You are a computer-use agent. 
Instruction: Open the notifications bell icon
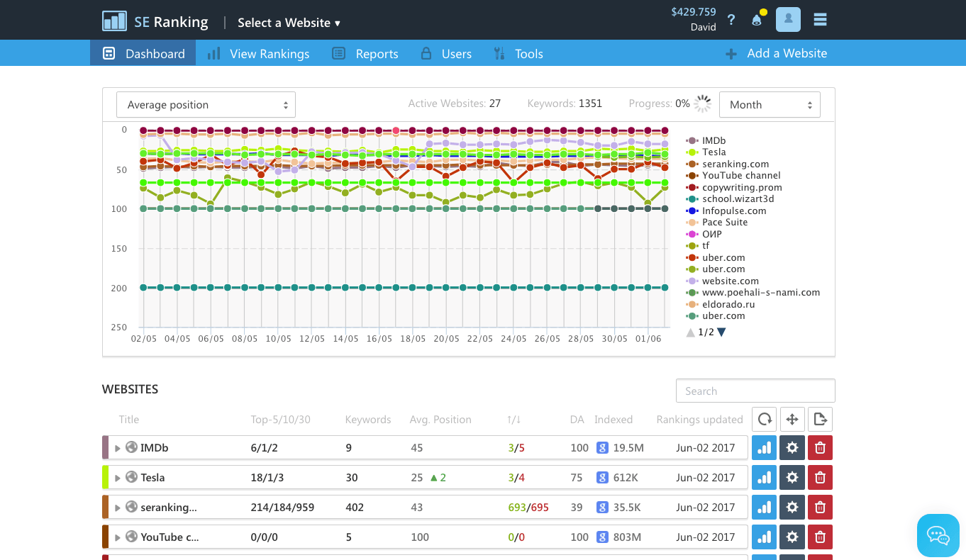pos(757,19)
